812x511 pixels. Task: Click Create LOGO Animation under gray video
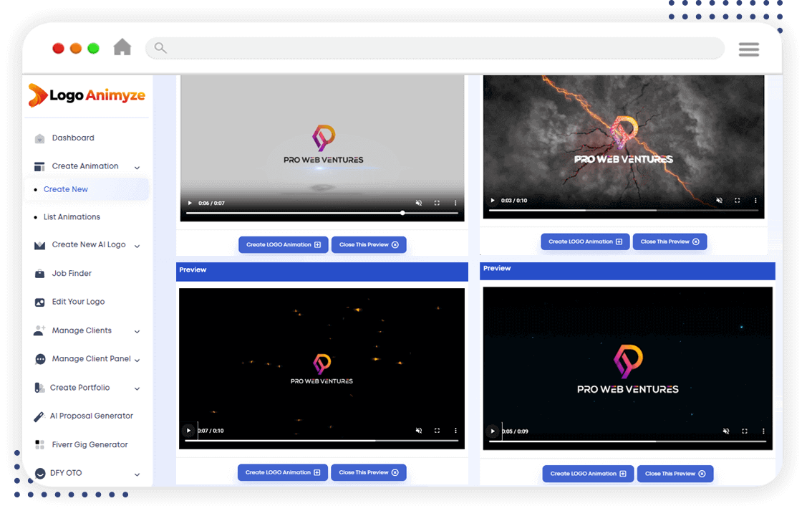283,244
